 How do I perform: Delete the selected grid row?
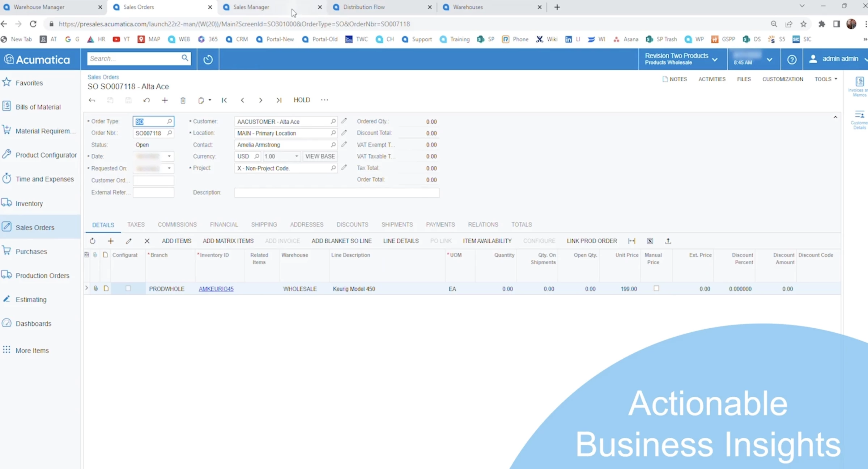[x=147, y=241]
